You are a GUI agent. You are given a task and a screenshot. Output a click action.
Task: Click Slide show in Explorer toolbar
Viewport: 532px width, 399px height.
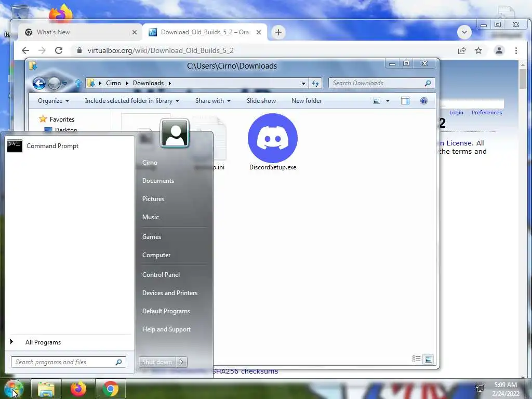[x=261, y=101]
